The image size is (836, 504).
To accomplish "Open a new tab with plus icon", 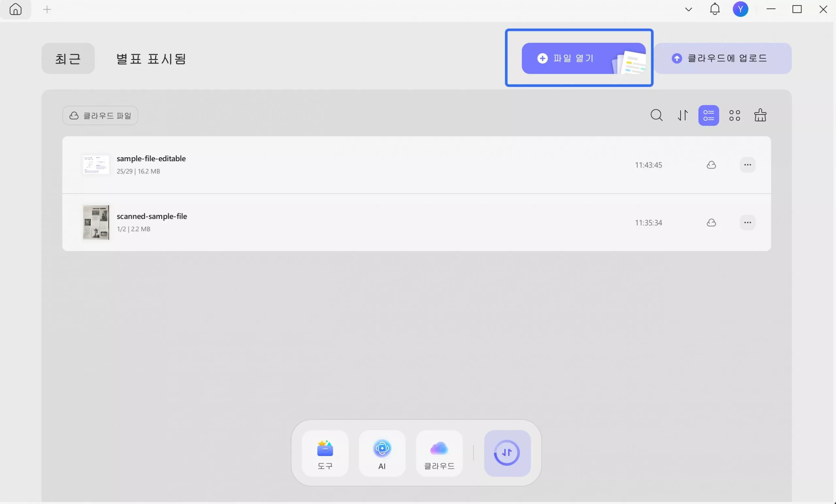I will pos(47,9).
